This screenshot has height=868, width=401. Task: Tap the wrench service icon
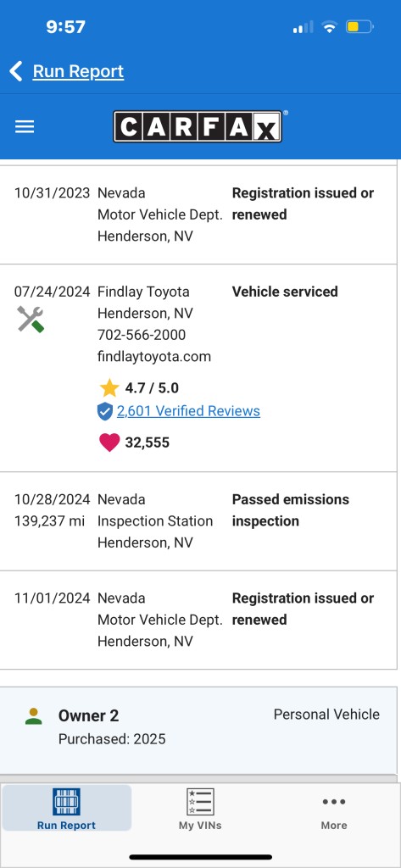click(30, 320)
